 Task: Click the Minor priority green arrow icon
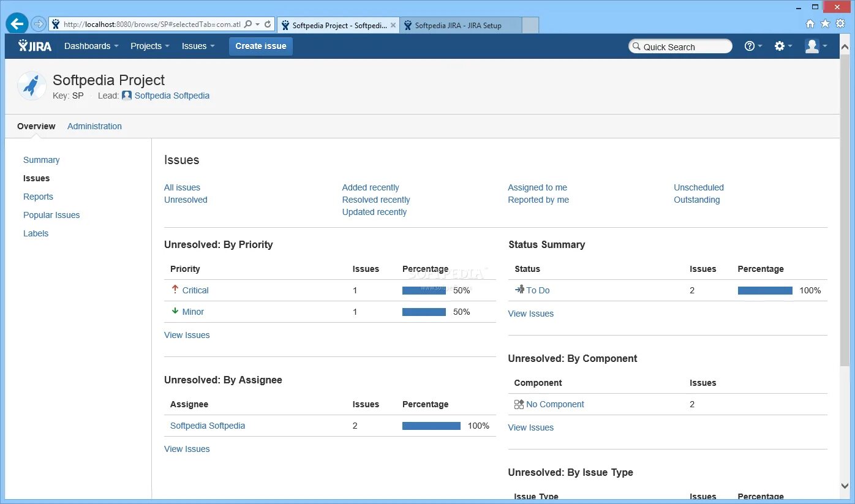(175, 311)
